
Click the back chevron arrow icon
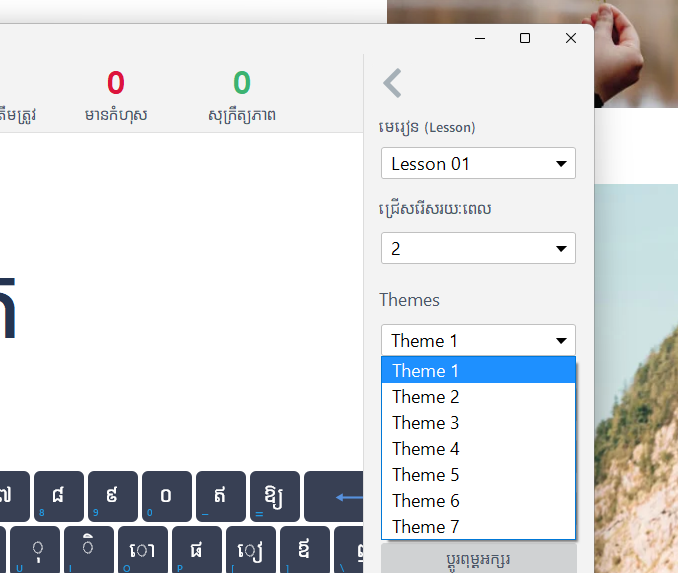point(392,83)
